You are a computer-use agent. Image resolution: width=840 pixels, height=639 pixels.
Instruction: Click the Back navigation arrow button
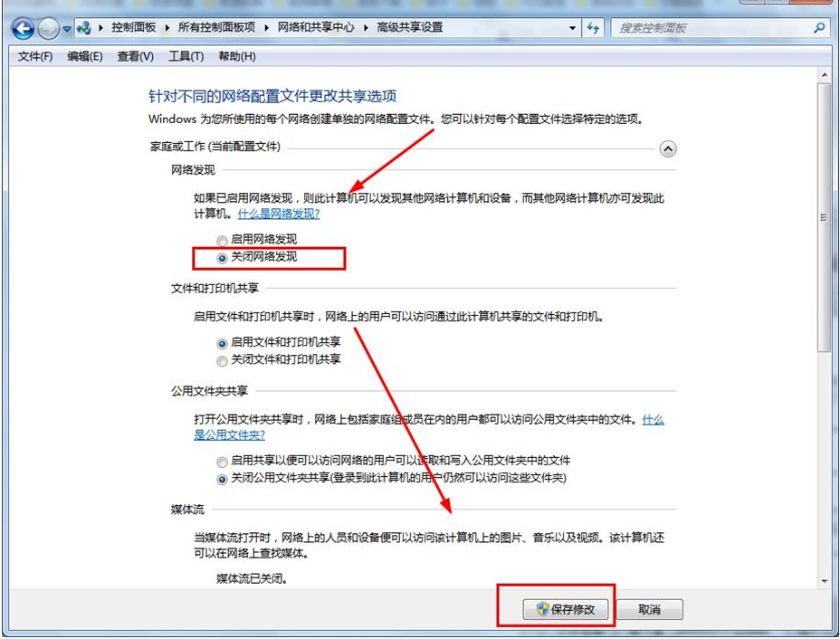pyautogui.click(x=24, y=27)
